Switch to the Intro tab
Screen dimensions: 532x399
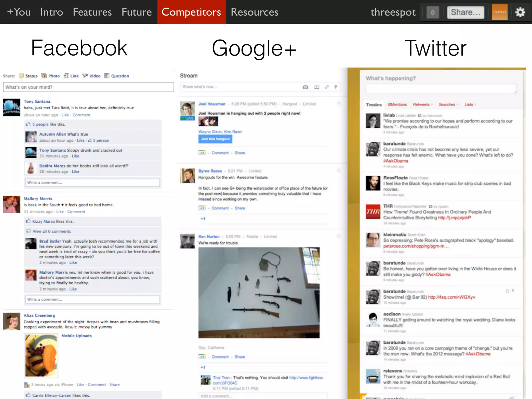click(x=52, y=12)
